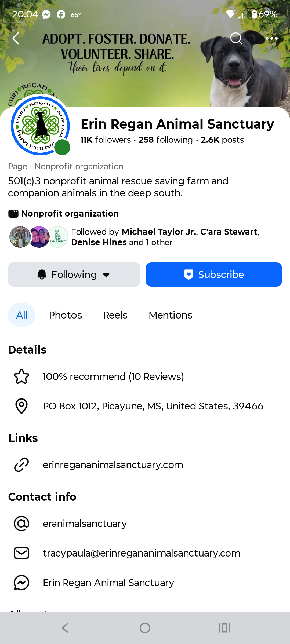View mutual followers avatar group
The height and width of the screenshot is (644, 290).
[x=39, y=237]
